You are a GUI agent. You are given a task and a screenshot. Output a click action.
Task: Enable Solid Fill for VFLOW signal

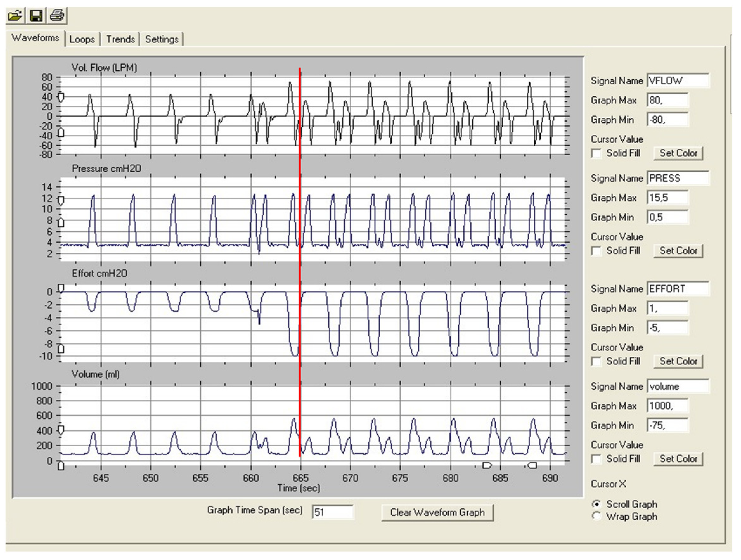tap(596, 153)
